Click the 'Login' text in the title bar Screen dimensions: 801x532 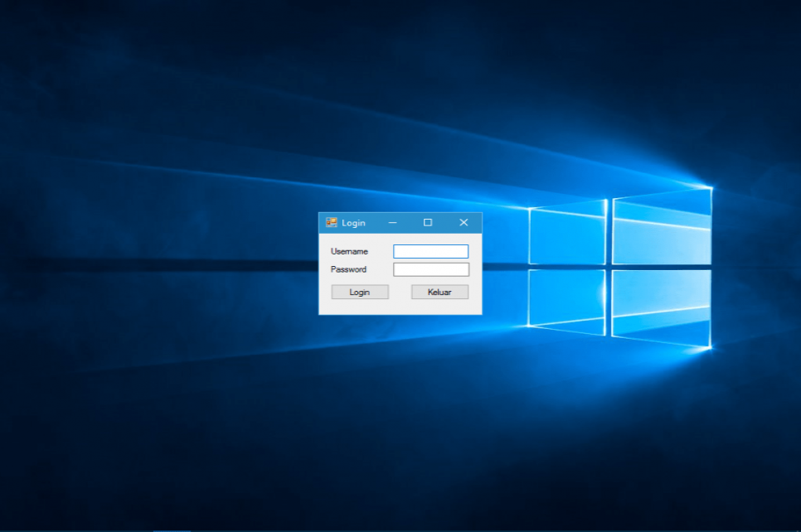pos(352,222)
